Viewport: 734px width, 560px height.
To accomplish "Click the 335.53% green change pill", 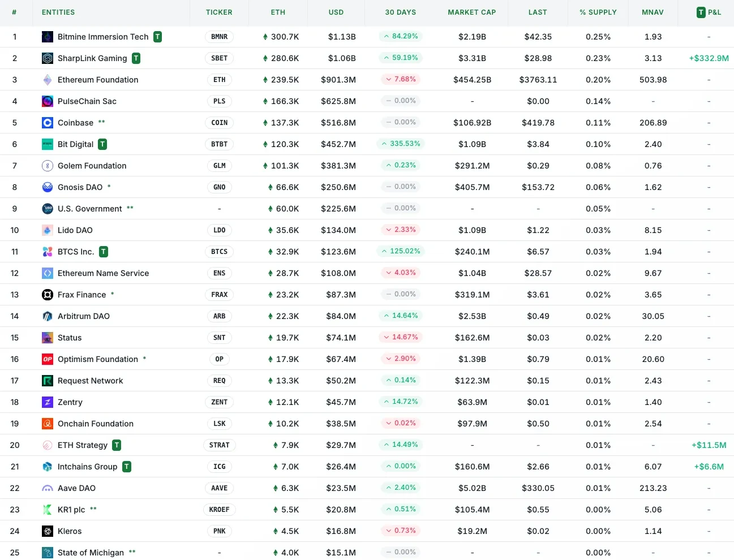I will pyautogui.click(x=401, y=144).
